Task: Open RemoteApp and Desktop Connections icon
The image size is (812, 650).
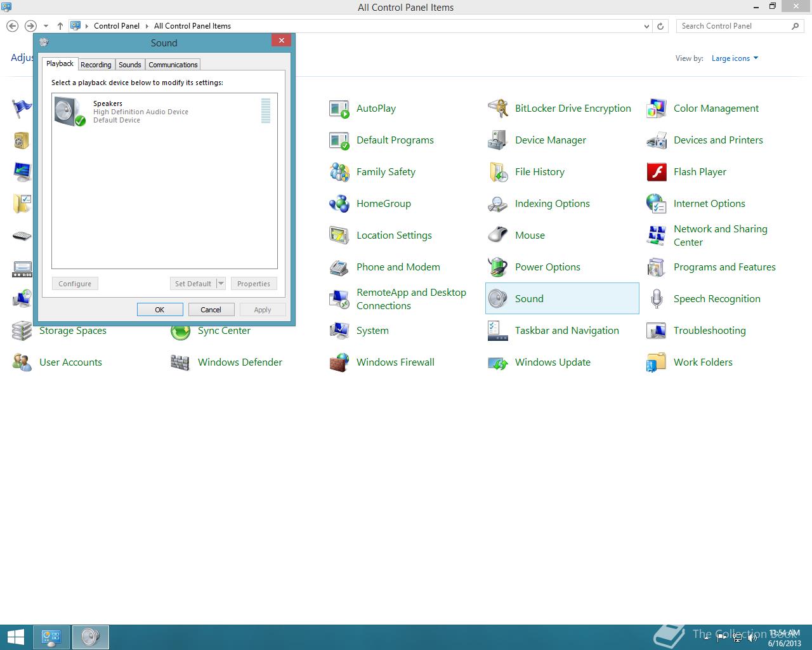Action: coord(339,299)
